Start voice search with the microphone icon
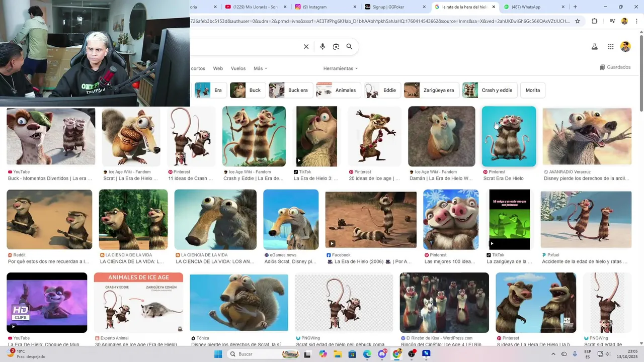Image resolution: width=644 pixels, height=362 pixels. click(x=323, y=47)
